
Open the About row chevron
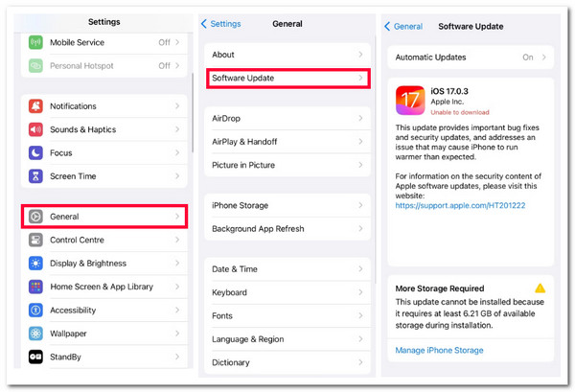(x=361, y=55)
